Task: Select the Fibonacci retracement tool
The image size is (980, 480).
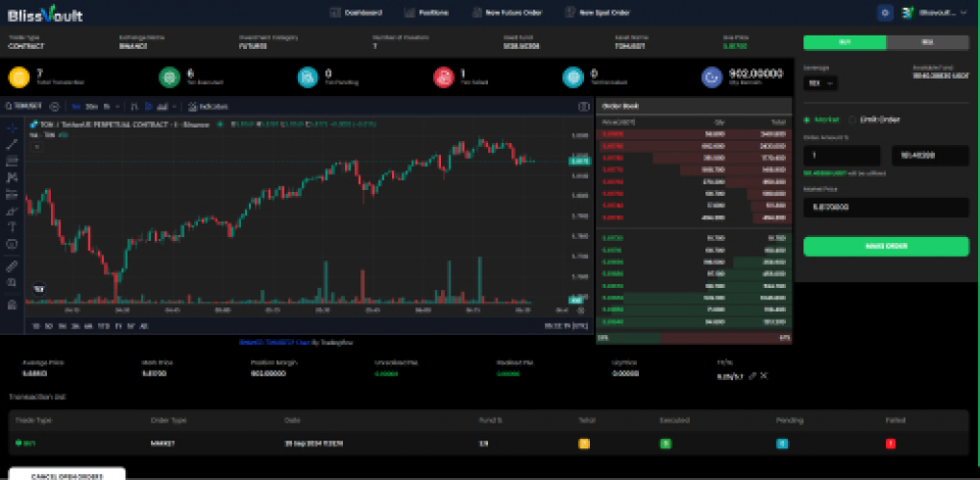Action: pyautogui.click(x=12, y=161)
